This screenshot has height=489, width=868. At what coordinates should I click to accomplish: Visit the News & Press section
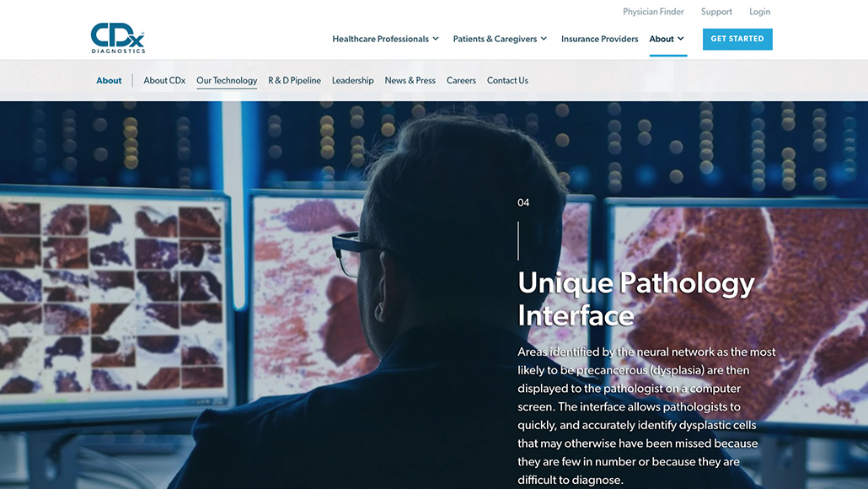410,80
